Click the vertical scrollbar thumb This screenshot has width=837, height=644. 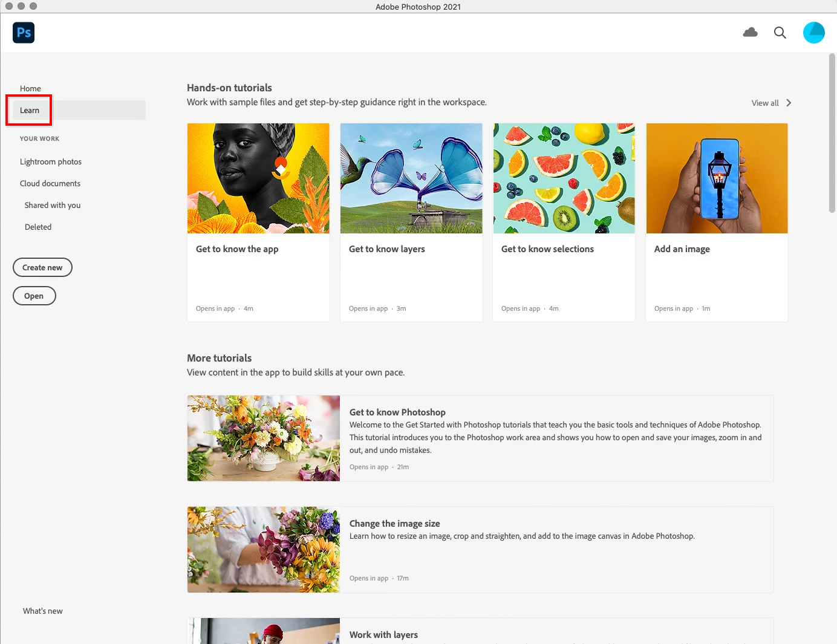click(x=832, y=133)
